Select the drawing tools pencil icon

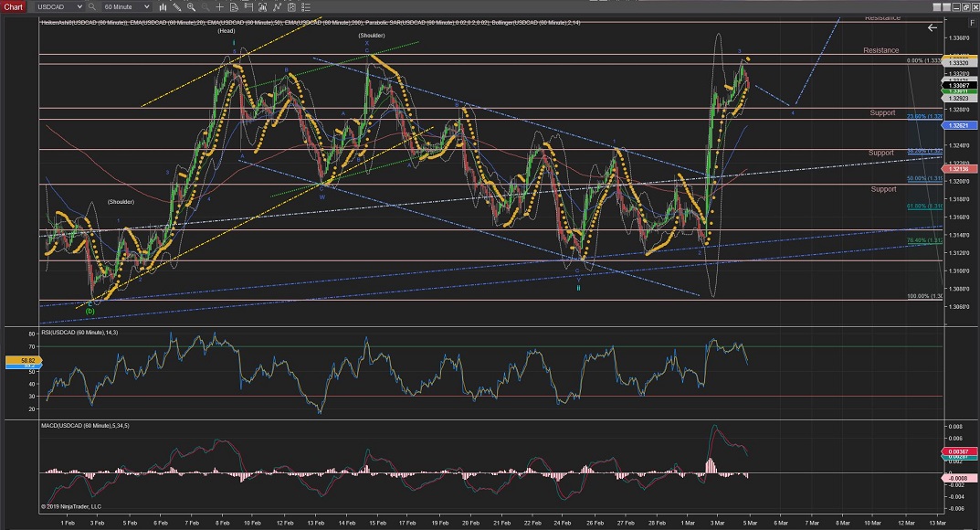[177, 7]
